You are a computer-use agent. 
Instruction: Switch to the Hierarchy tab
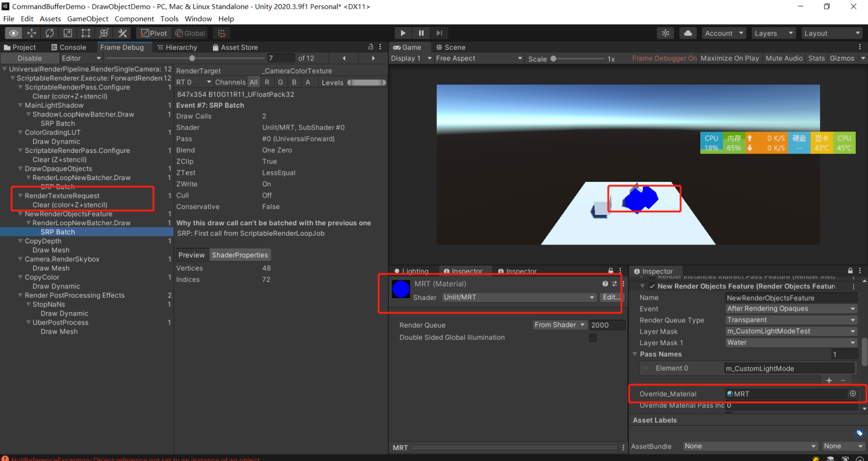click(x=177, y=47)
